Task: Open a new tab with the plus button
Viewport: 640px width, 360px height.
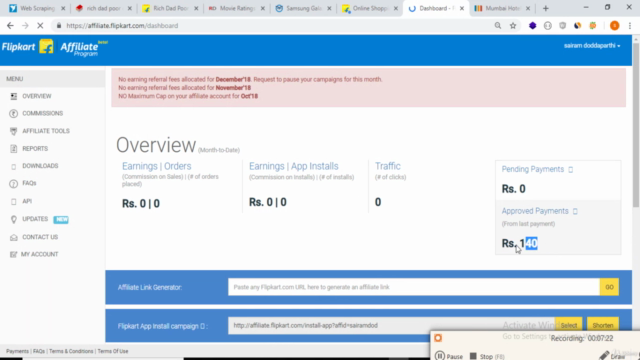Action: click(546, 8)
